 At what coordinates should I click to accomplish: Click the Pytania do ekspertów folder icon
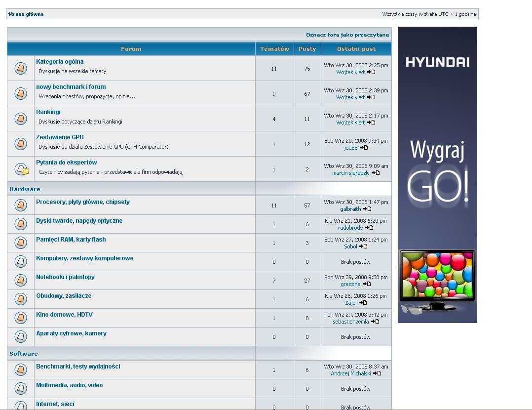(22, 169)
